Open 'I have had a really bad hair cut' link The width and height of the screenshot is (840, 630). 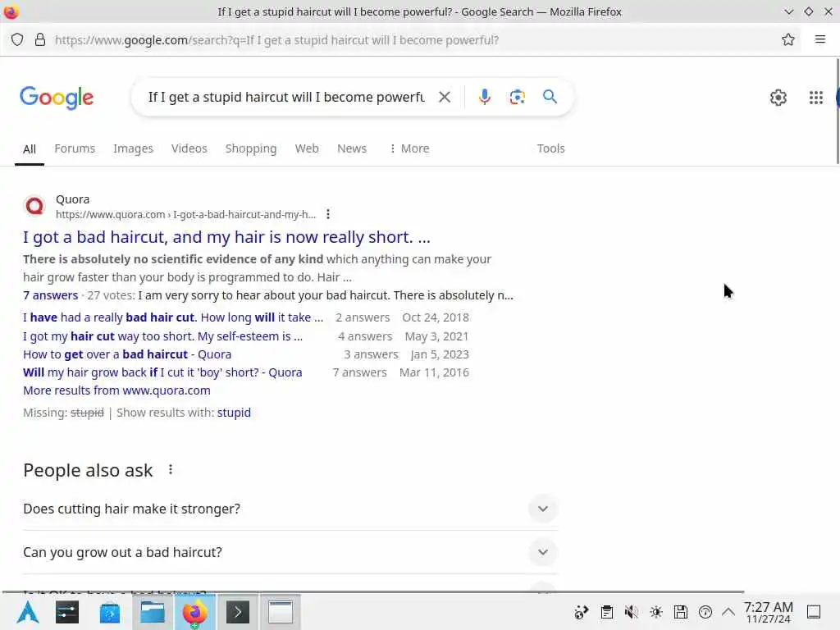(x=173, y=317)
